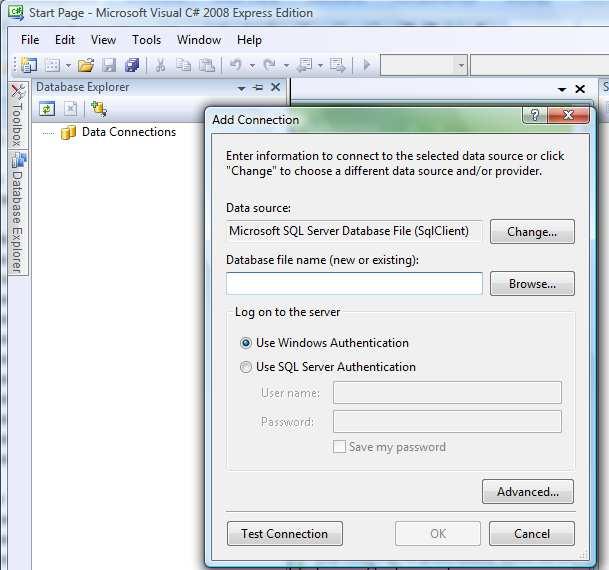Screen dimensions: 609x570
Task: Click the Open File folder icon
Action: (86, 65)
